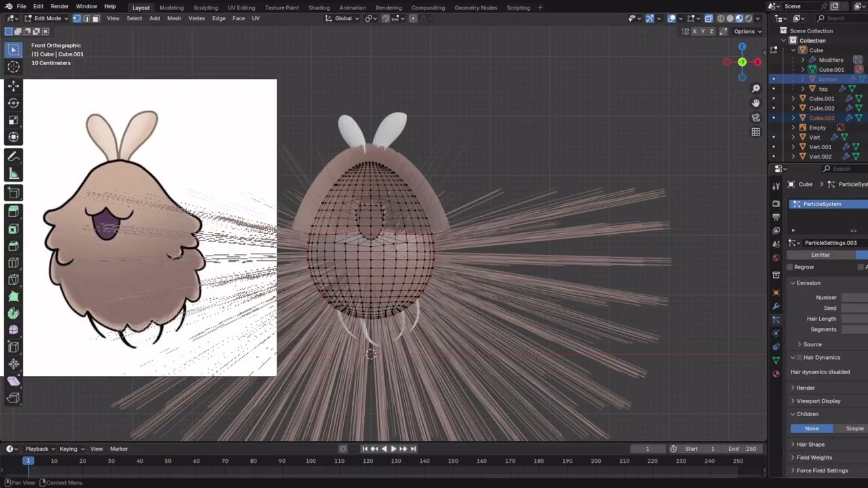Open the Particle properties tab
The image size is (868, 488).
[776, 319]
